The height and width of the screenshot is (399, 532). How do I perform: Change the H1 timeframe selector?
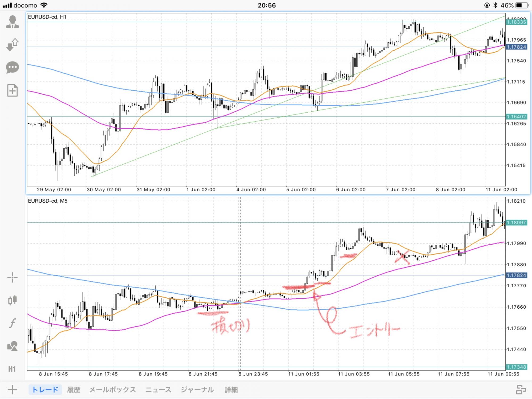tap(12, 369)
